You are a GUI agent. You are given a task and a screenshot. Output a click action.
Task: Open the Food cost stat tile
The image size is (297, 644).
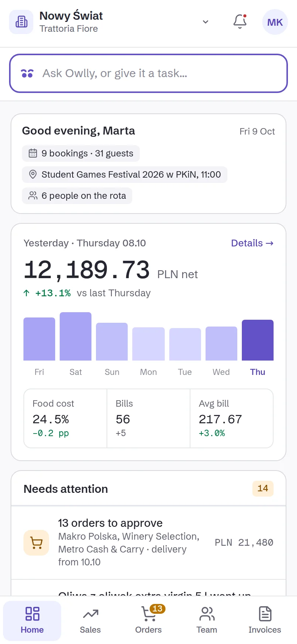coord(65,418)
